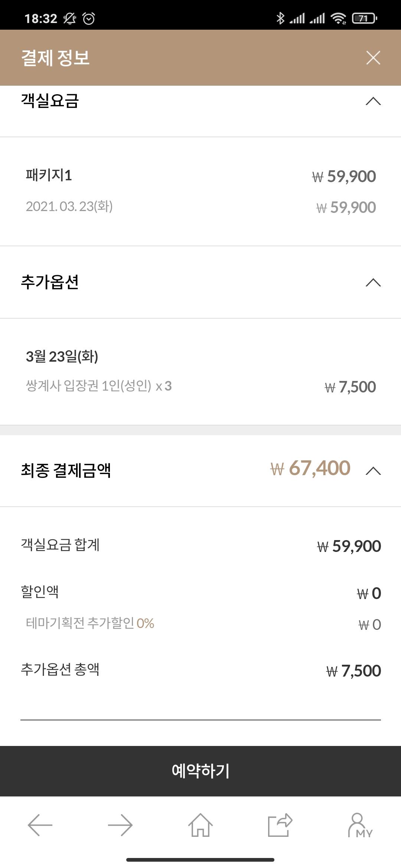This screenshot has height=868, width=401.
Task: Tap the Bluetooth status icon
Action: 280,18
